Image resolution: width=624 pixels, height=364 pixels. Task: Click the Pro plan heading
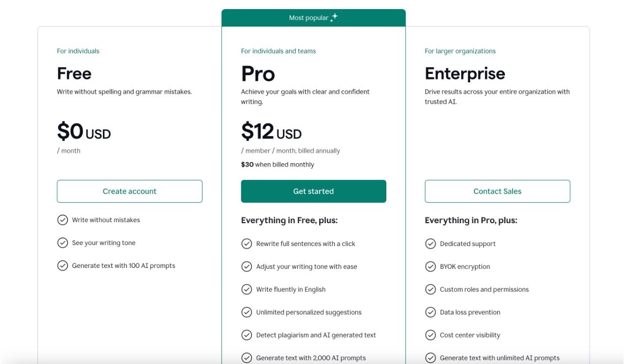(258, 74)
